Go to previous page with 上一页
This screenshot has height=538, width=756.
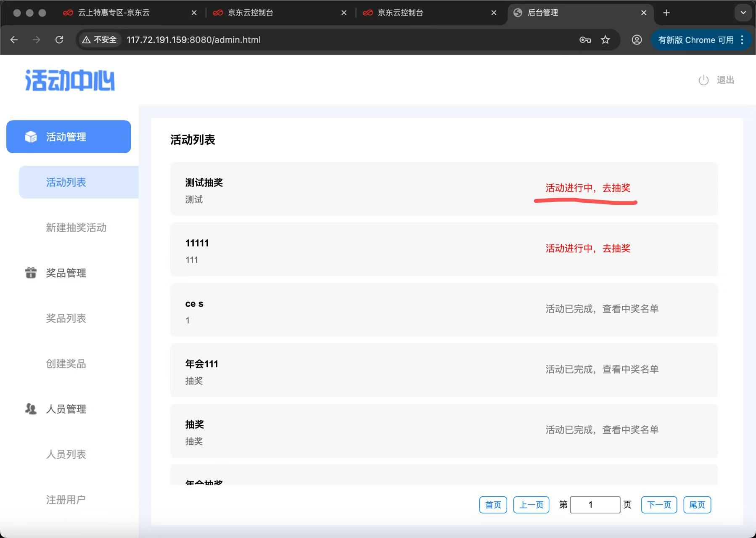(x=531, y=505)
